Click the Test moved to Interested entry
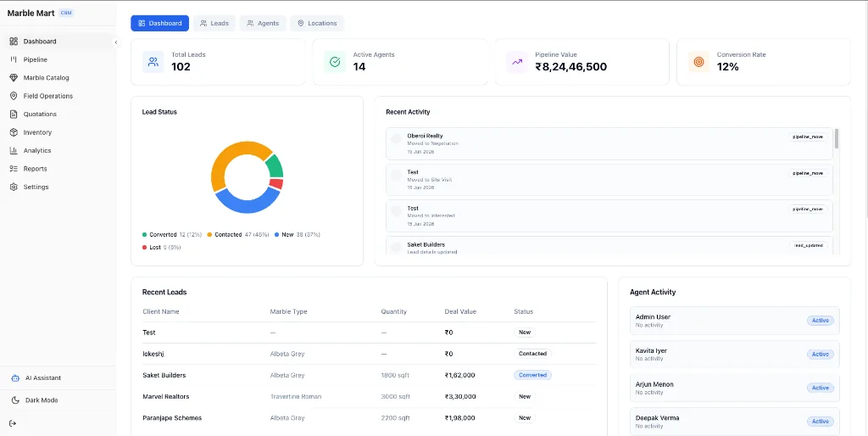Viewport: 868px width, 436px height. [x=609, y=216]
